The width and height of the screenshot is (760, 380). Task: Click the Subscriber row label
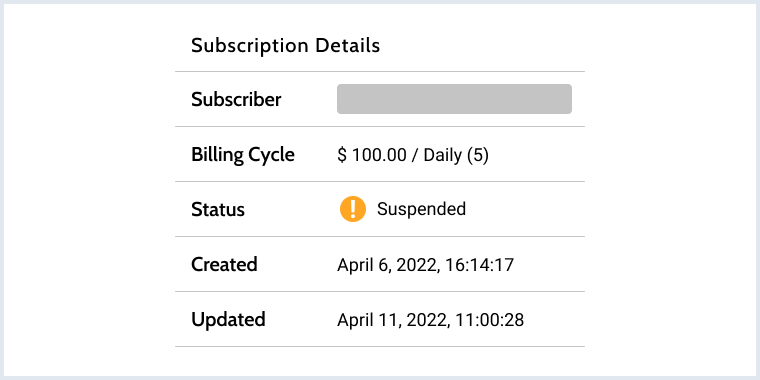tap(236, 99)
